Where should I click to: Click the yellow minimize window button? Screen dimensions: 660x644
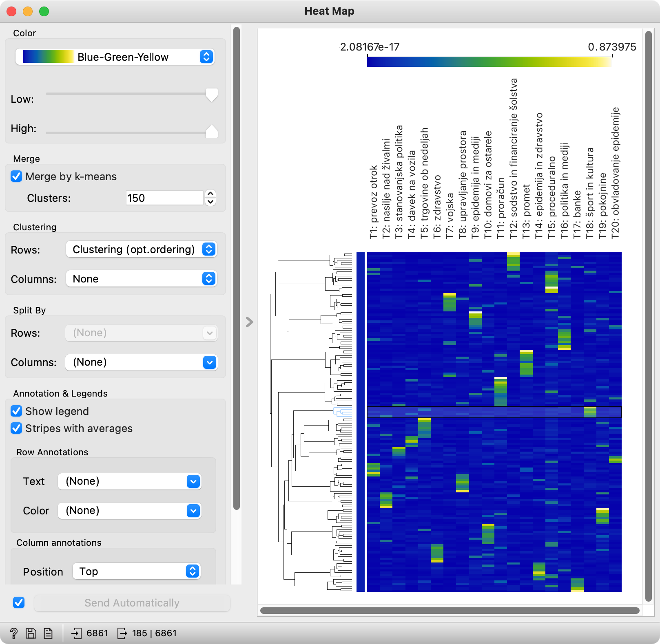(28, 11)
